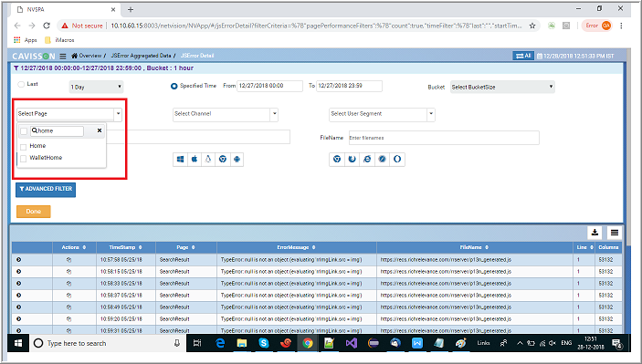Sort table by ErrorMessage column
The image size is (642, 364).
[x=297, y=247]
